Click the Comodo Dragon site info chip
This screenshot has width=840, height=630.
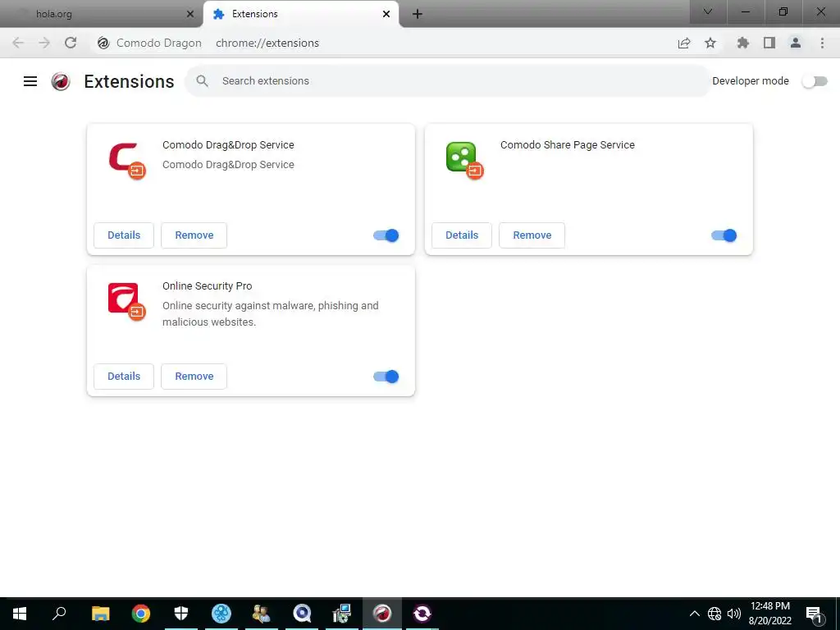[x=150, y=43]
